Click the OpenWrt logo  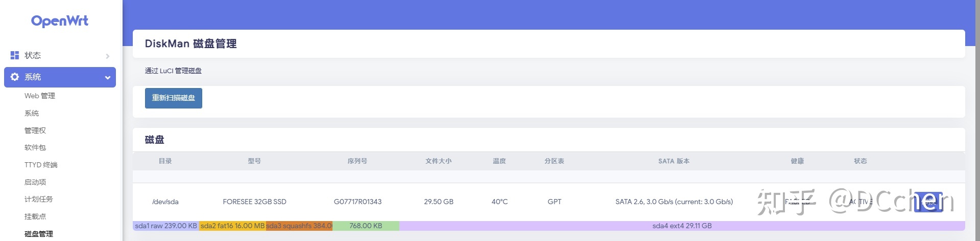(60, 21)
